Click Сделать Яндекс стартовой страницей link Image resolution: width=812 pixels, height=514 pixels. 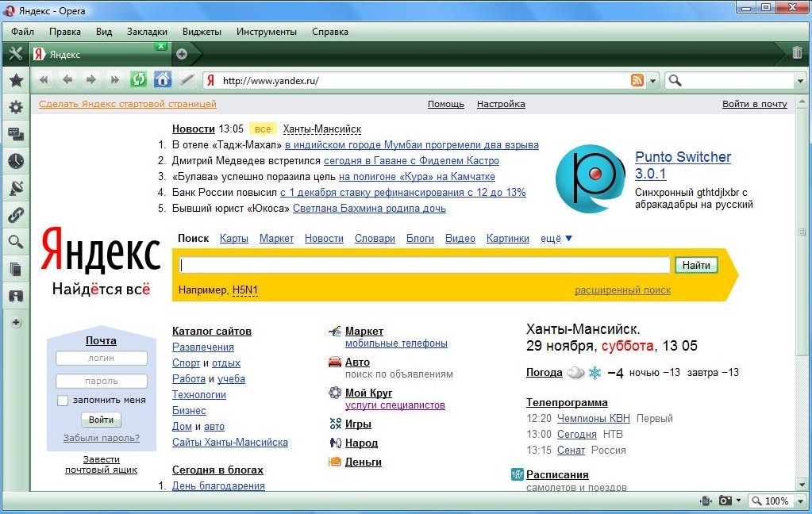(x=127, y=104)
